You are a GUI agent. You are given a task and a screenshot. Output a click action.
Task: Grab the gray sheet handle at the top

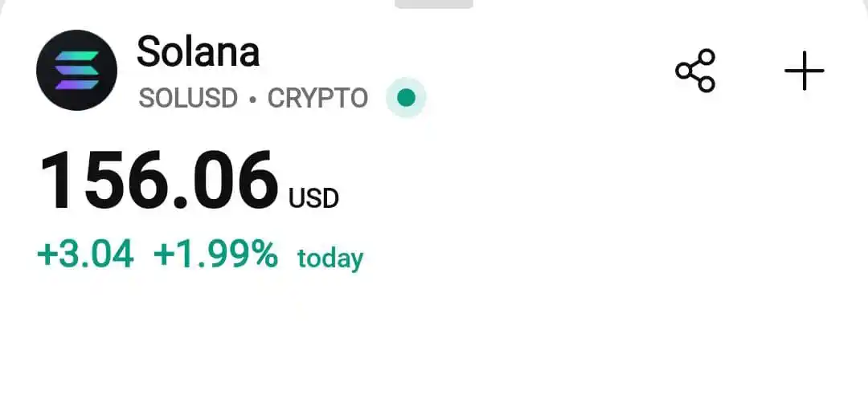click(434, 4)
